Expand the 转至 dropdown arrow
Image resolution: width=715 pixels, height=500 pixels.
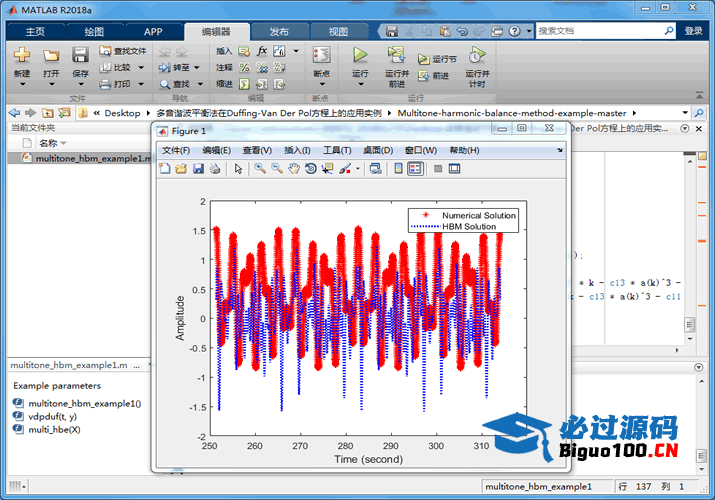pos(197,67)
